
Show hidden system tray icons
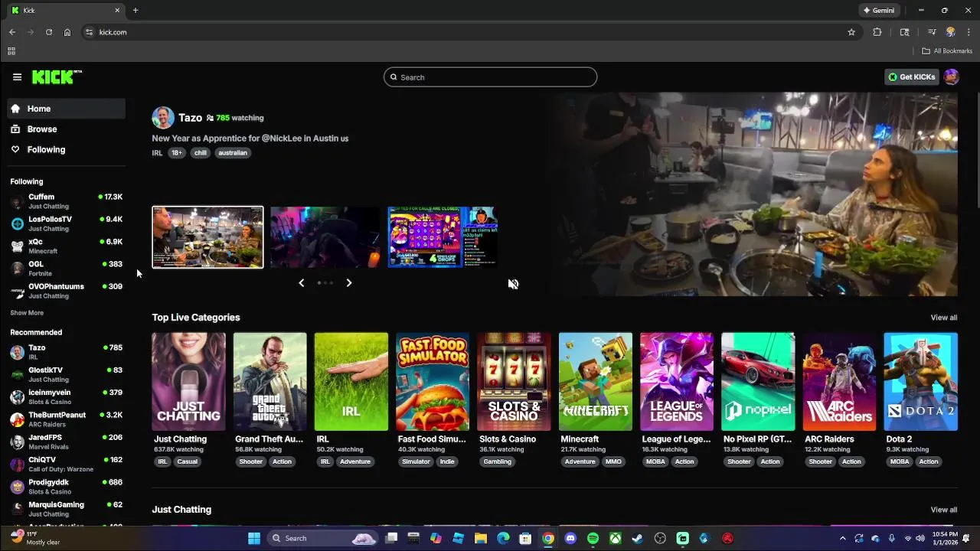(842, 539)
